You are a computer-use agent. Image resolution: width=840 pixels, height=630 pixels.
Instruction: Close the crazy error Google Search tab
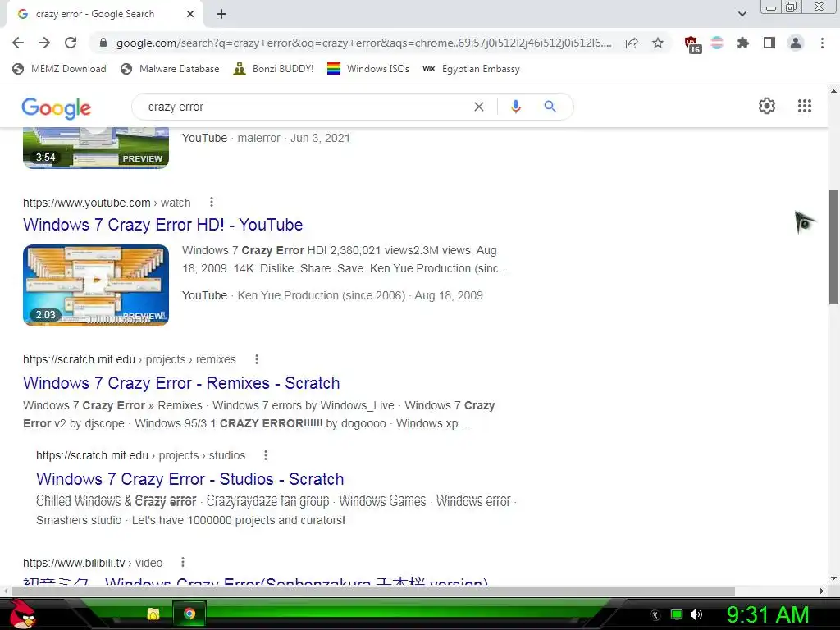[x=190, y=15]
